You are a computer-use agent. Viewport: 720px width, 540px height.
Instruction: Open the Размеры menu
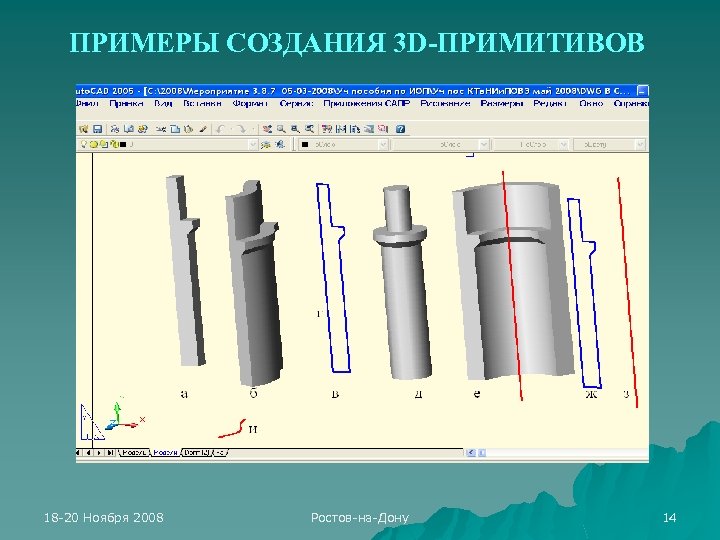coord(501,104)
